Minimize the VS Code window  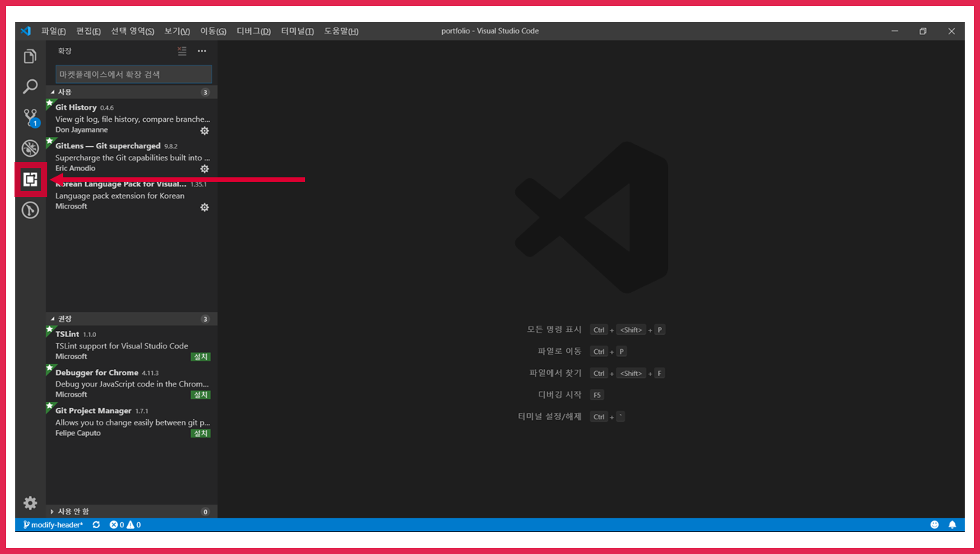[894, 31]
